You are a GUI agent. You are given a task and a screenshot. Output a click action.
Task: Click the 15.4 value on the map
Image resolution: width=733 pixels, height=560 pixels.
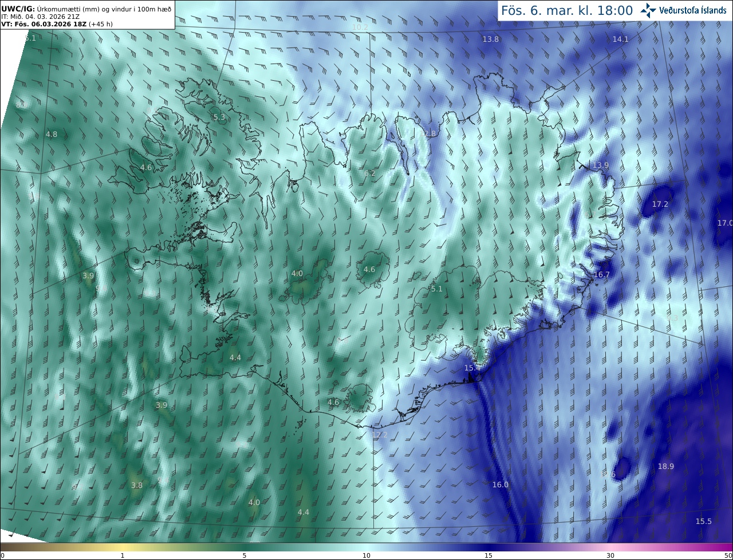tap(472, 368)
